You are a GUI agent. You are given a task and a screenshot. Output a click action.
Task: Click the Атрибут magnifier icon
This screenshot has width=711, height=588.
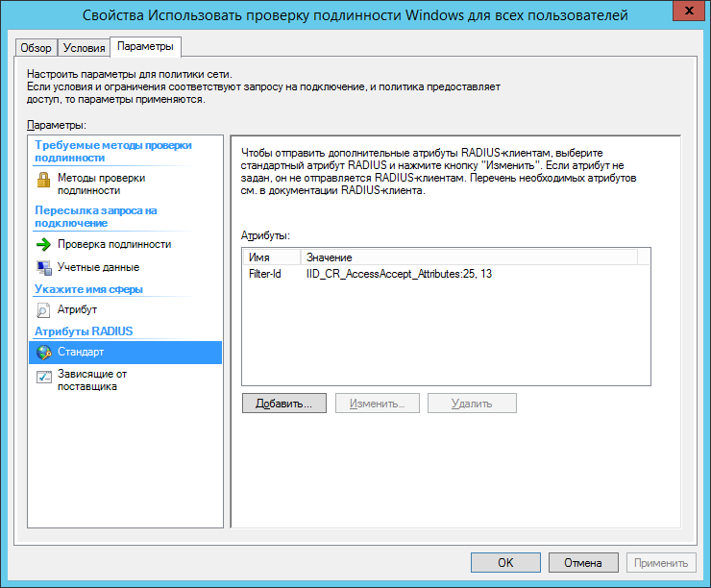coord(43,309)
